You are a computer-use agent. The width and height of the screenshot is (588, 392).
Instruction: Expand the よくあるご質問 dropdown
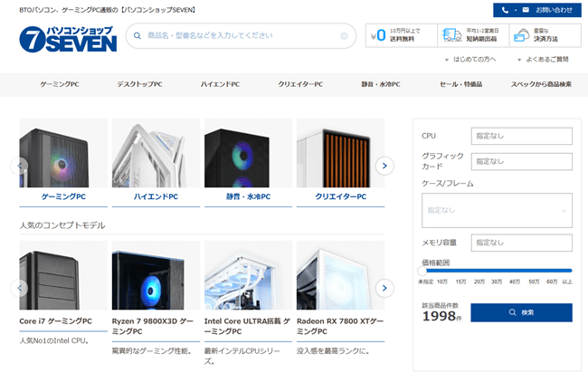(x=543, y=60)
